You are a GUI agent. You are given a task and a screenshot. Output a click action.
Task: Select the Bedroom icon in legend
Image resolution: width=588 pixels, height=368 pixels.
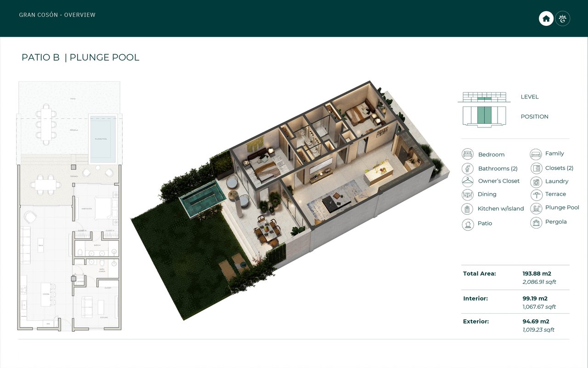pyautogui.click(x=468, y=154)
